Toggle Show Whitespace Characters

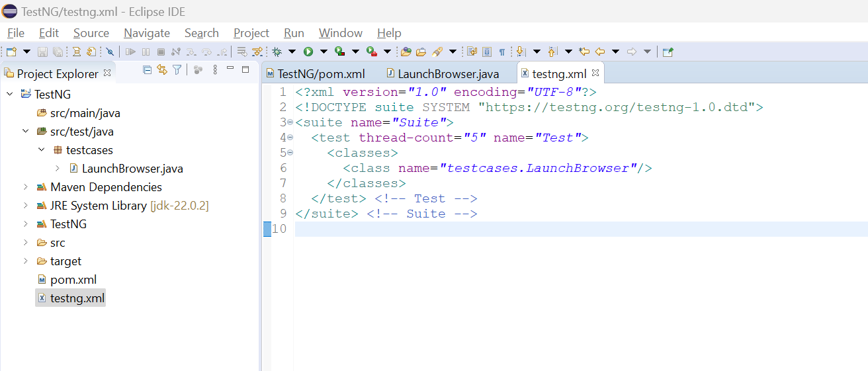click(501, 52)
